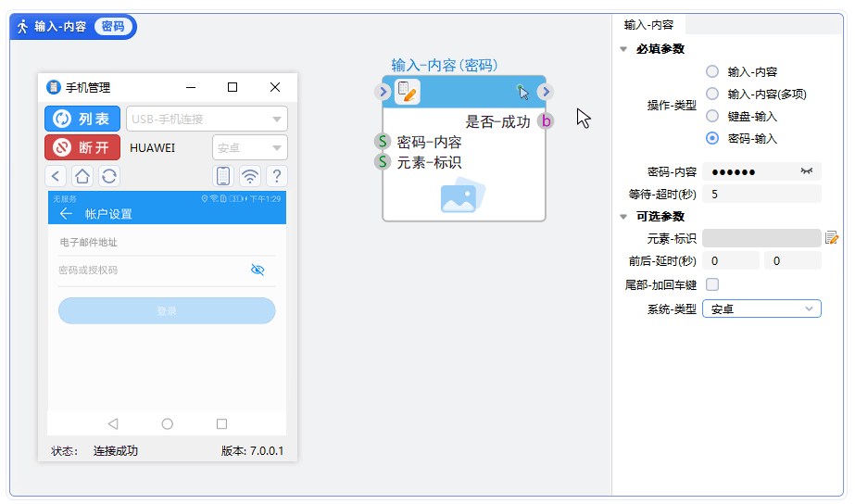This screenshot has width=855, height=504.
Task: Click the phone screen icon in 手机管理 toolbar
Action: [x=223, y=176]
